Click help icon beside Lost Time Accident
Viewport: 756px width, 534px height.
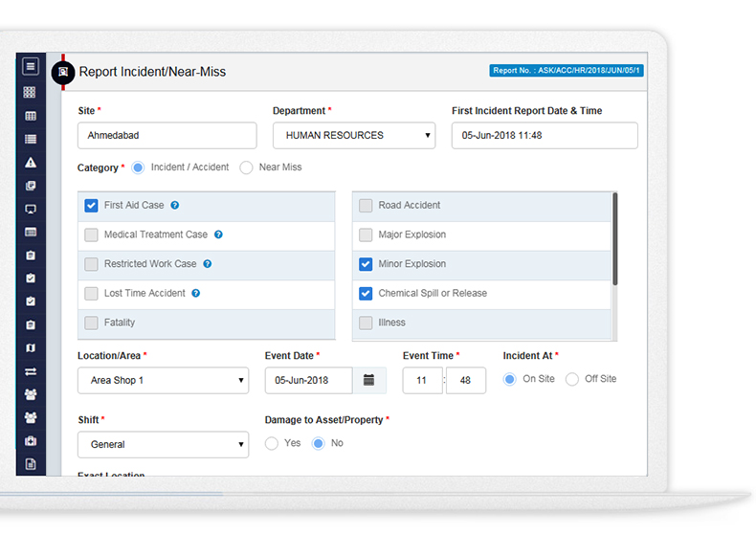pyautogui.click(x=196, y=294)
